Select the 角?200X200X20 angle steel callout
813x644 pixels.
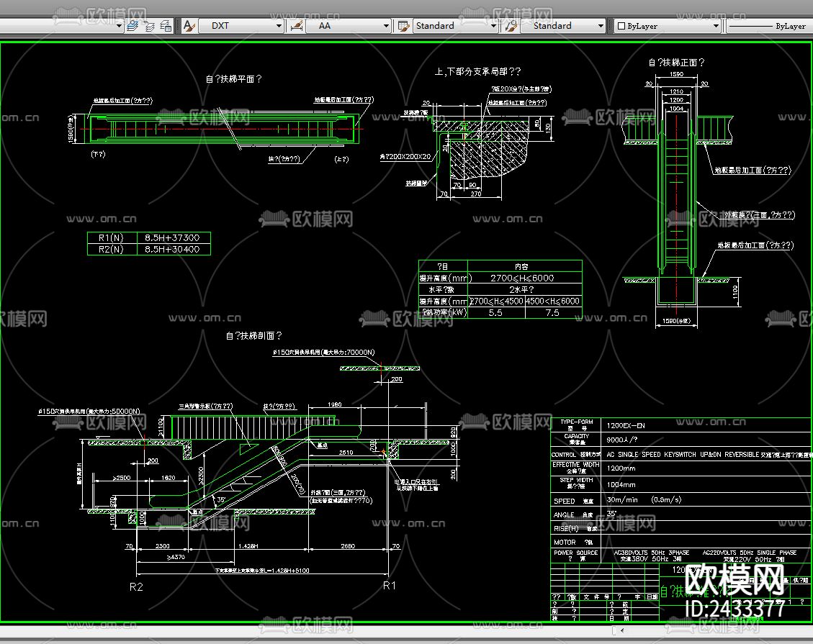pos(405,156)
